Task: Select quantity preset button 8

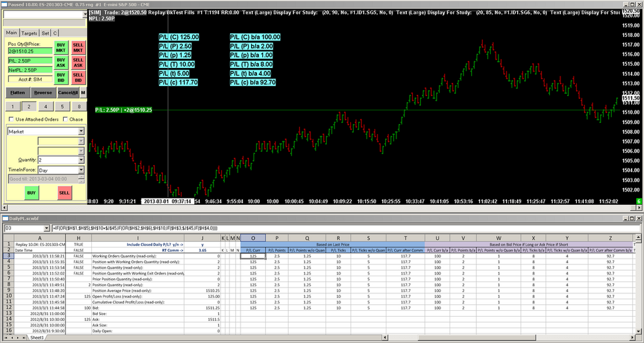Action: [x=79, y=106]
